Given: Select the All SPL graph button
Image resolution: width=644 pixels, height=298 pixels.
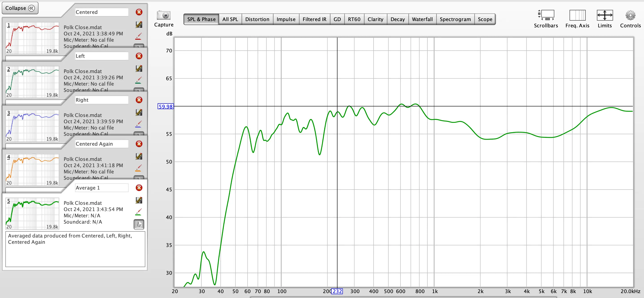Looking at the screenshot, I should pyautogui.click(x=230, y=19).
